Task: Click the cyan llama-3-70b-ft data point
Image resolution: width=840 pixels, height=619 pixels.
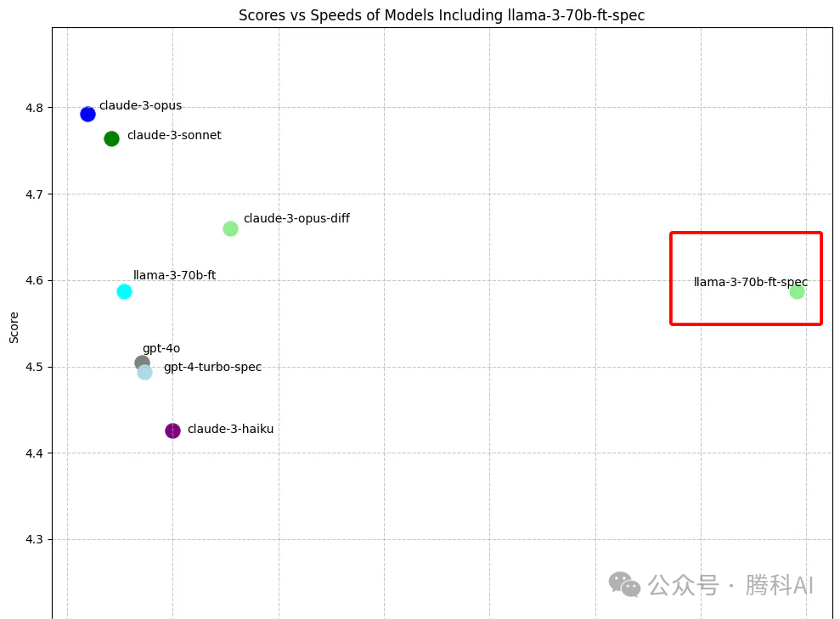Action: click(124, 291)
